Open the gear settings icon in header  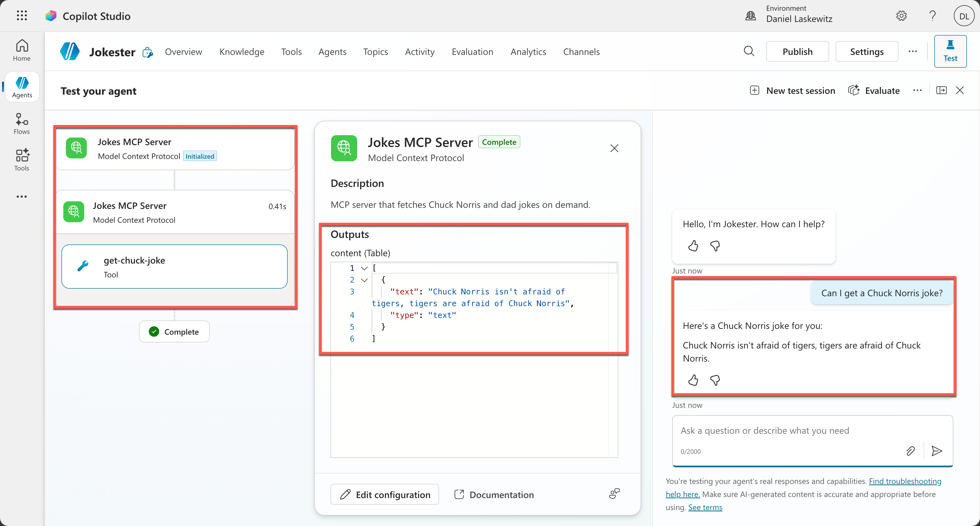coord(901,16)
